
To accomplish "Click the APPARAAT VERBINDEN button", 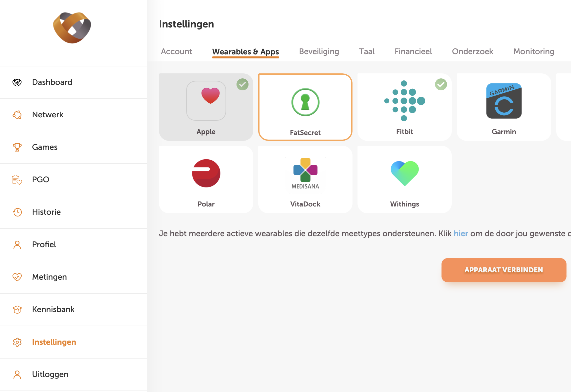I will [x=503, y=270].
